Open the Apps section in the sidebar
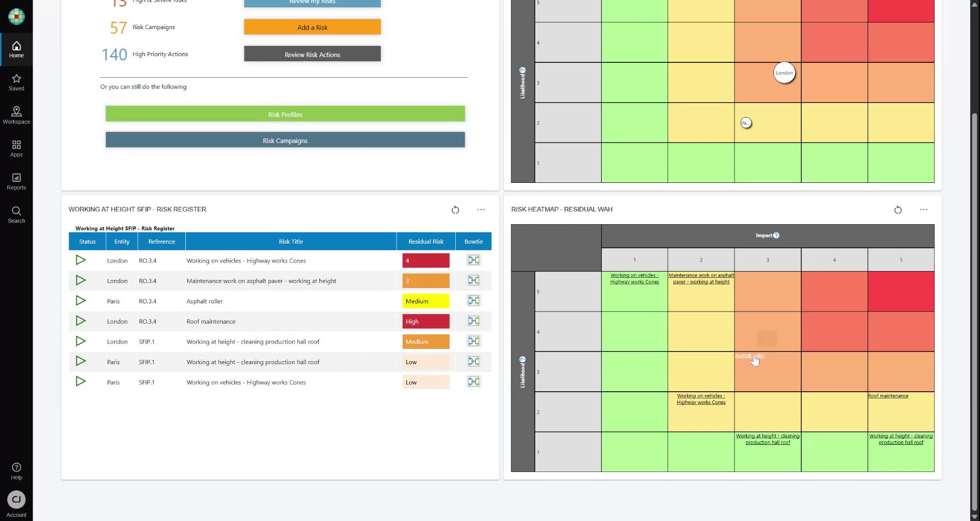This screenshot has height=521, width=980. point(16,148)
